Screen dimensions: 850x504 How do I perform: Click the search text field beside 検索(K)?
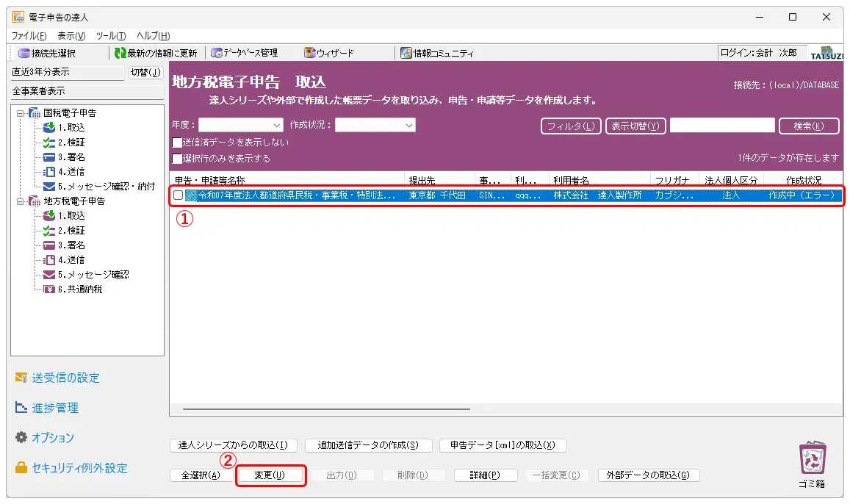click(x=721, y=126)
